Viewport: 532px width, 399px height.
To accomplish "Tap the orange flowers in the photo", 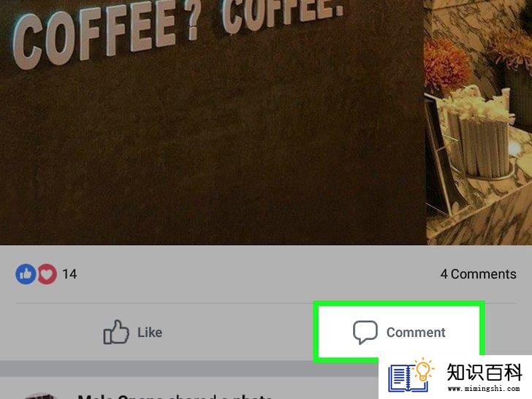I will pos(446,64).
